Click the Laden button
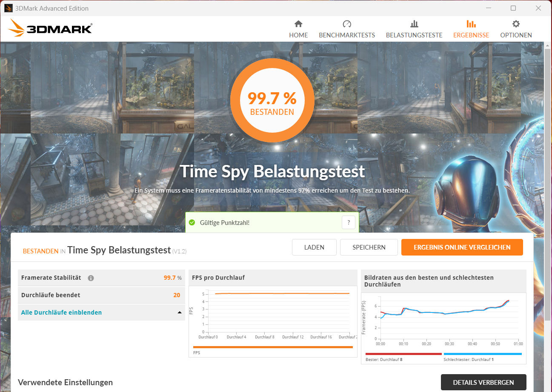The width and height of the screenshot is (552, 392). (x=314, y=247)
